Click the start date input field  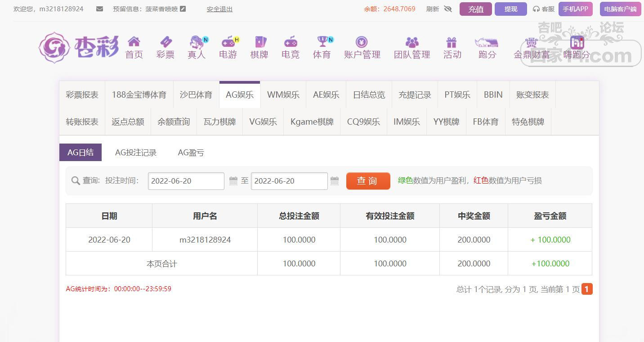pos(186,181)
